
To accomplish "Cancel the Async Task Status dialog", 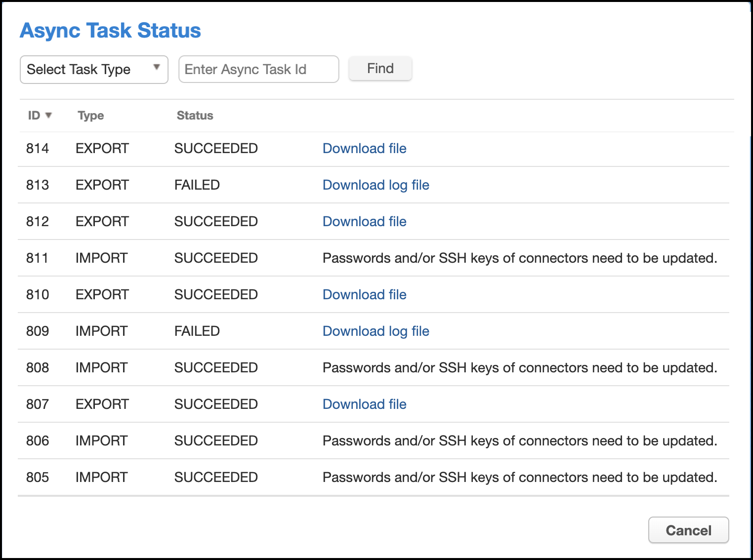I will pyautogui.click(x=688, y=530).
